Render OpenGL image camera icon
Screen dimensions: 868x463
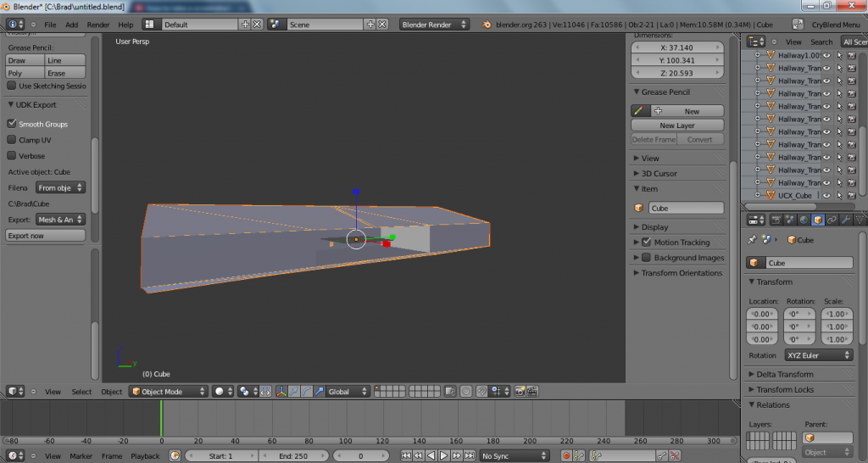520,392
